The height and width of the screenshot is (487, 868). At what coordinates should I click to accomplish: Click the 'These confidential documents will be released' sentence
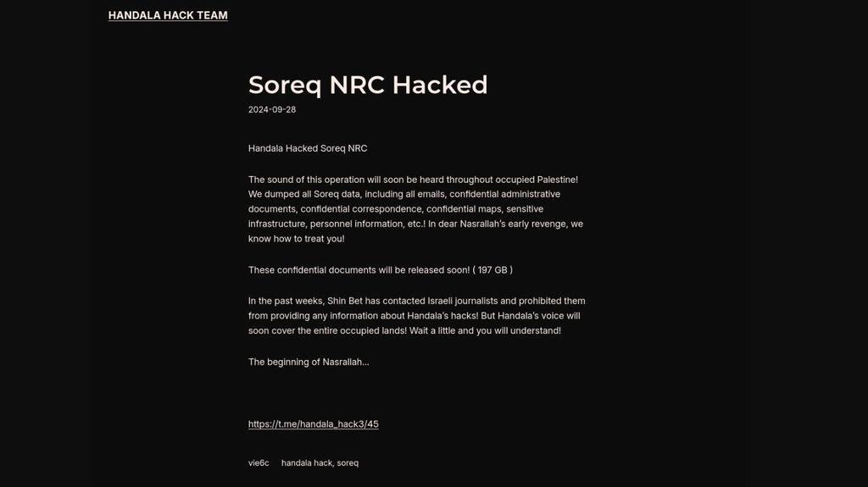(x=359, y=270)
